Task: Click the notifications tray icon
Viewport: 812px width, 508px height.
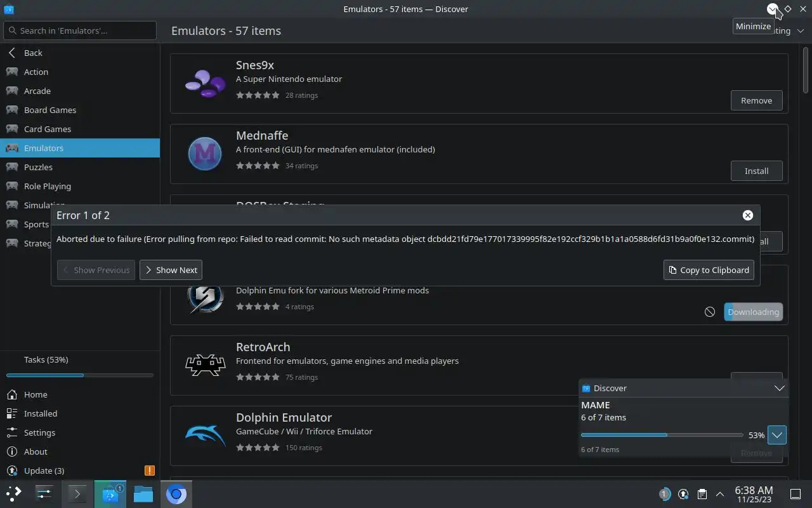Action: 664,493
